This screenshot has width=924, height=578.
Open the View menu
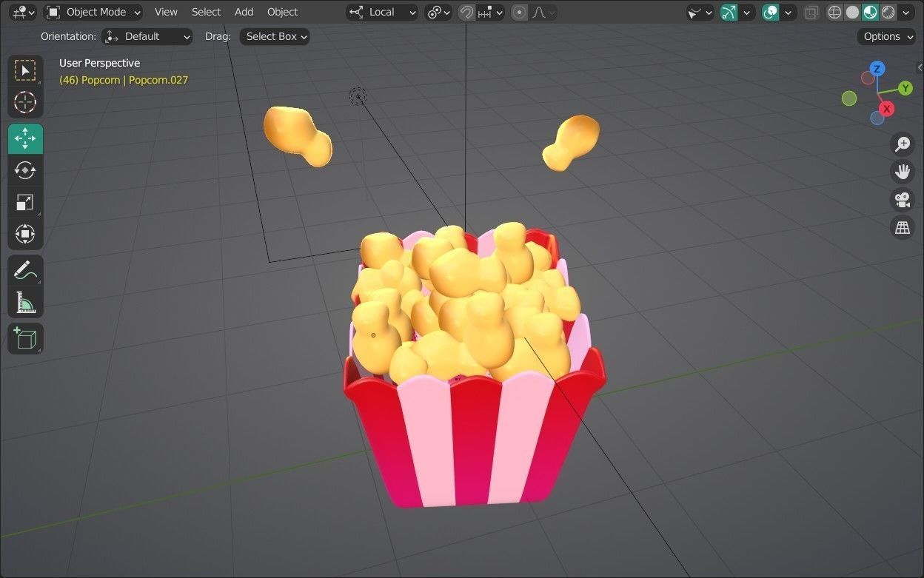pyautogui.click(x=166, y=12)
